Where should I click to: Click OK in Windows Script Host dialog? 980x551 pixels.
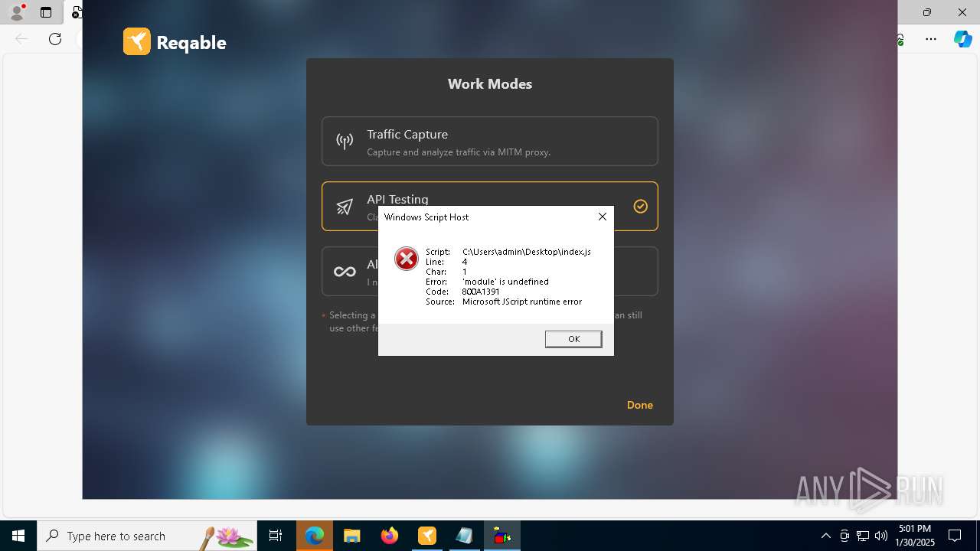click(x=573, y=339)
